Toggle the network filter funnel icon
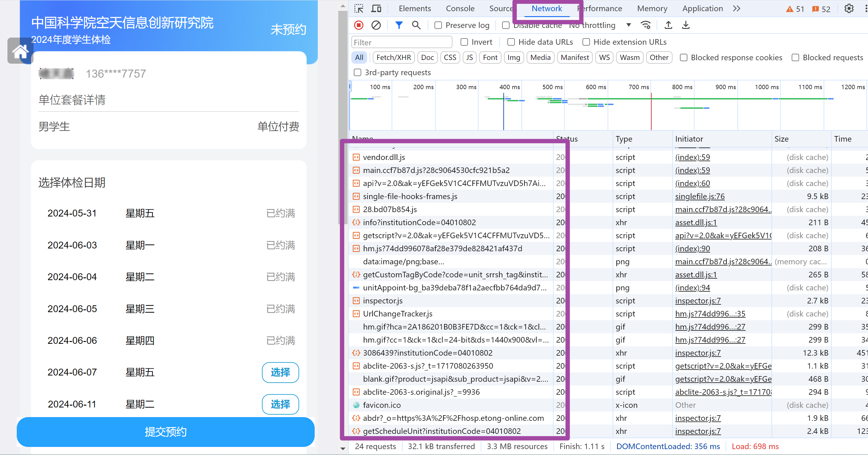The height and width of the screenshot is (455, 868). [398, 25]
